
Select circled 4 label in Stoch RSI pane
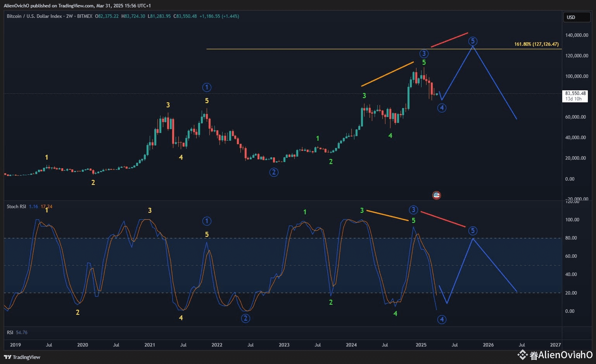tap(442, 319)
